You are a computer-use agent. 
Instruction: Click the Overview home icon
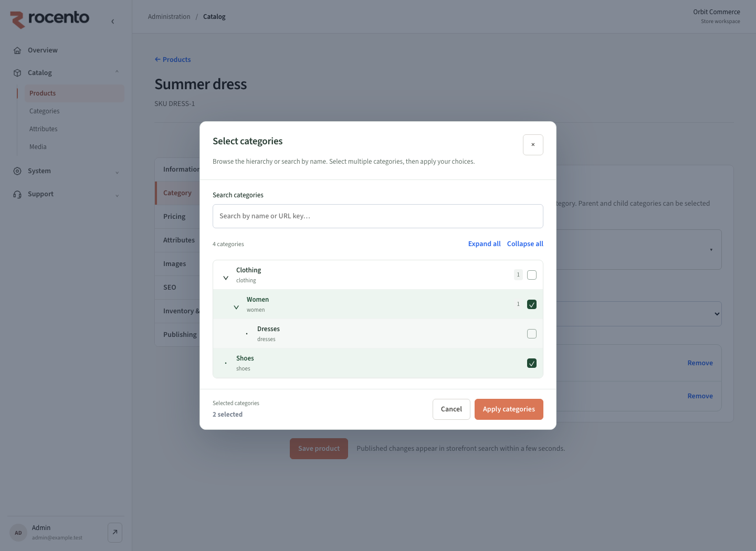[x=17, y=50]
